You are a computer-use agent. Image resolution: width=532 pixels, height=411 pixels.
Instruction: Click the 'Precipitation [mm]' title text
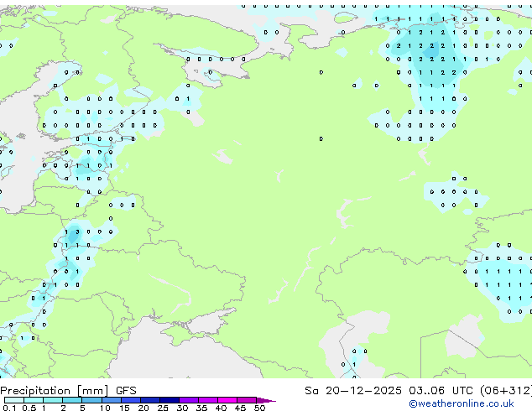(x=55, y=391)
